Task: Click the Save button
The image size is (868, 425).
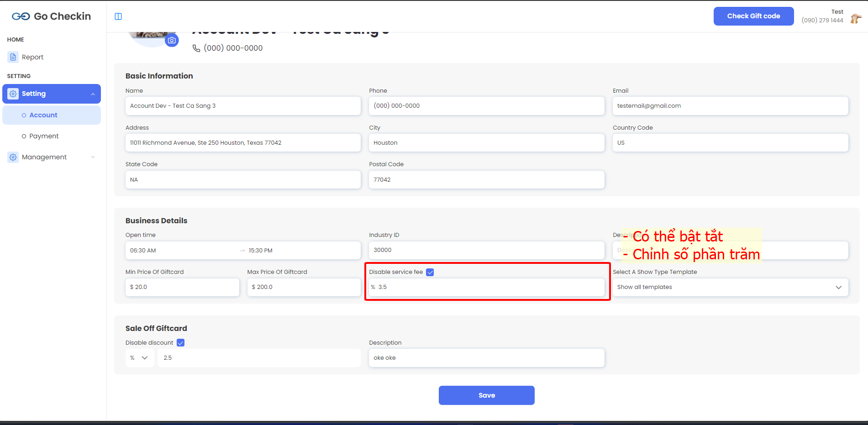Action: (486, 395)
